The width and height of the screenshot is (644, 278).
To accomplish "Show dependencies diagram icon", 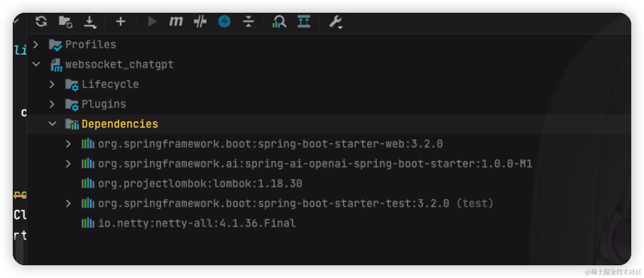I will [304, 22].
